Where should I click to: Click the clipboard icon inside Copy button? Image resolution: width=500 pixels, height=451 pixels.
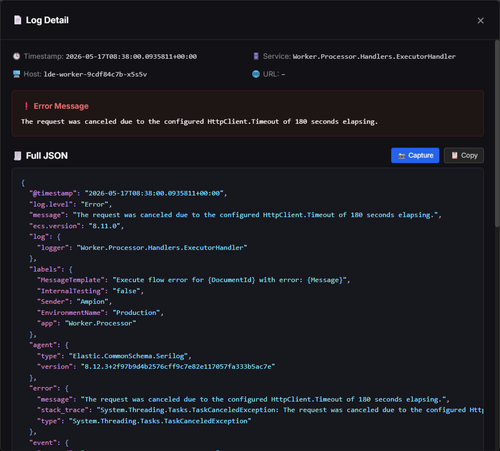(454, 155)
